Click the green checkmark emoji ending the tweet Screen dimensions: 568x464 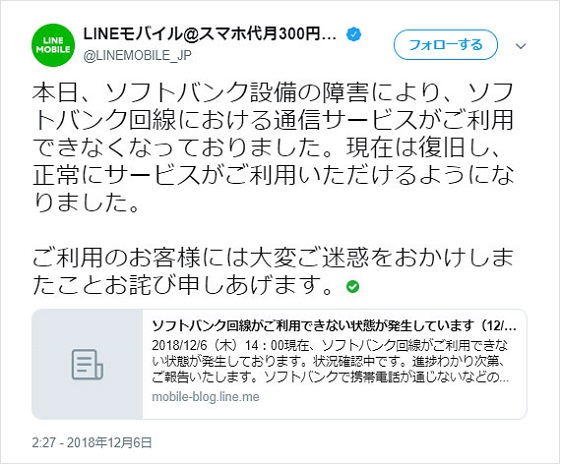pyautogui.click(x=352, y=287)
